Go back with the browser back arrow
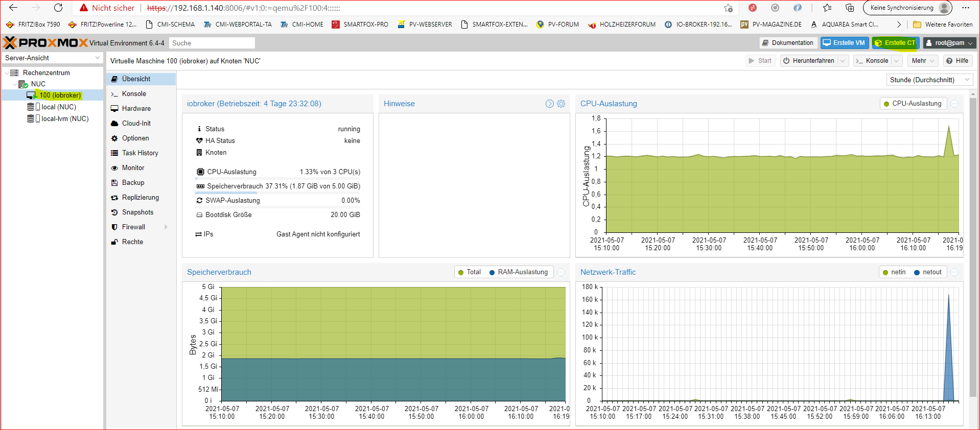This screenshot has height=430, width=980. (x=13, y=8)
